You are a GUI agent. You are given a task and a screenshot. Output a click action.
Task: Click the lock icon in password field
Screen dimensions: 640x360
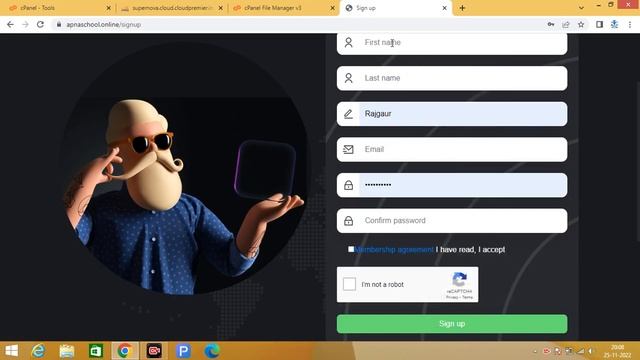(x=348, y=185)
